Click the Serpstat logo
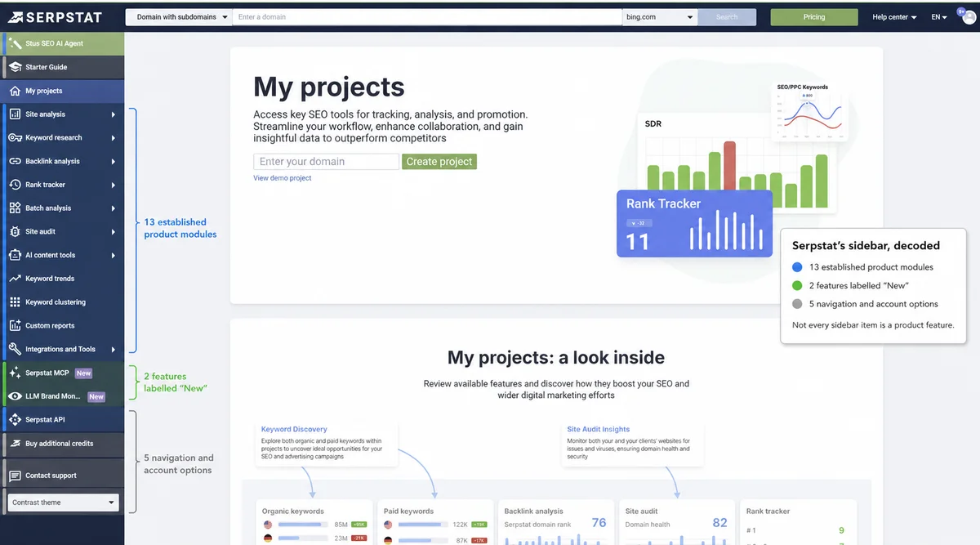Viewport: 980px width, 545px height. [56, 17]
